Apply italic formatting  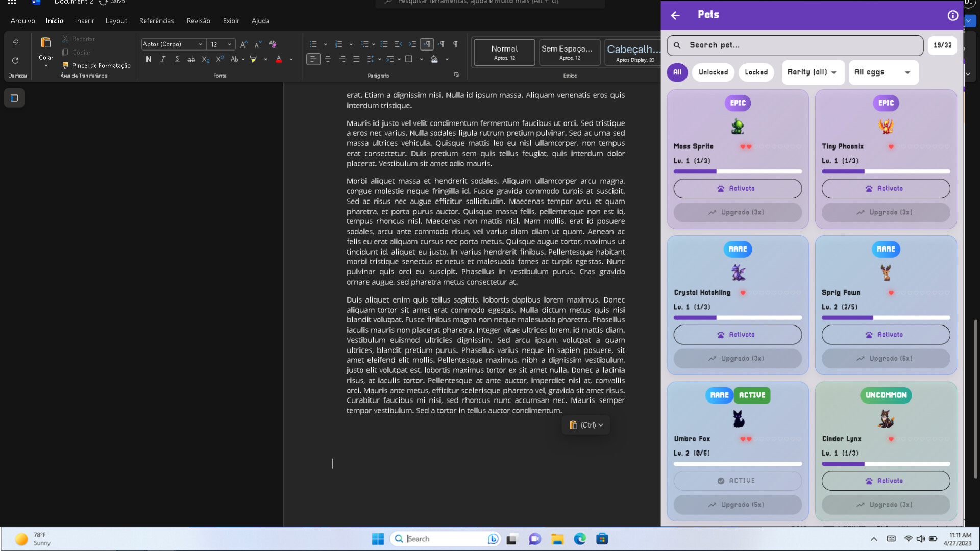tap(162, 59)
